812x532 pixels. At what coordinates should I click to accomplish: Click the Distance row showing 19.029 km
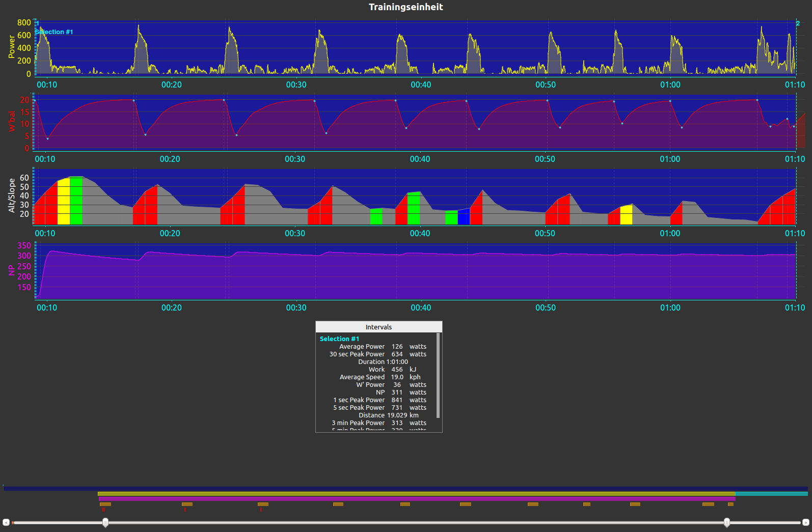(x=377, y=415)
